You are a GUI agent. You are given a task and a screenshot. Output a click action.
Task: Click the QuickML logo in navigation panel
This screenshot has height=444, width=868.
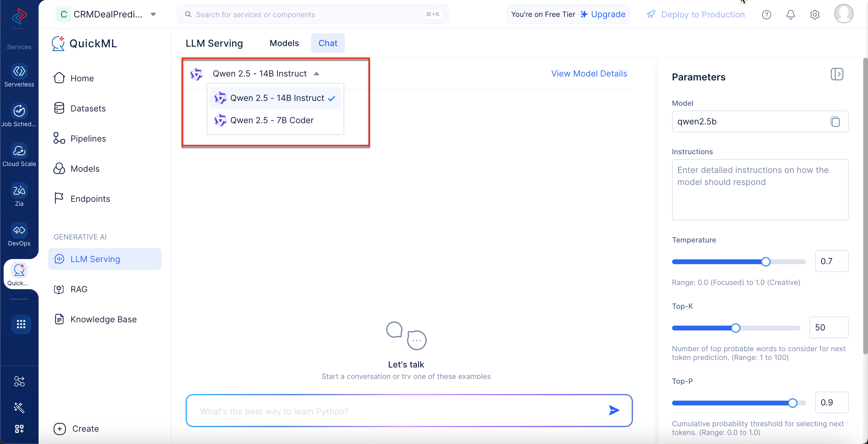pyautogui.click(x=58, y=43)
